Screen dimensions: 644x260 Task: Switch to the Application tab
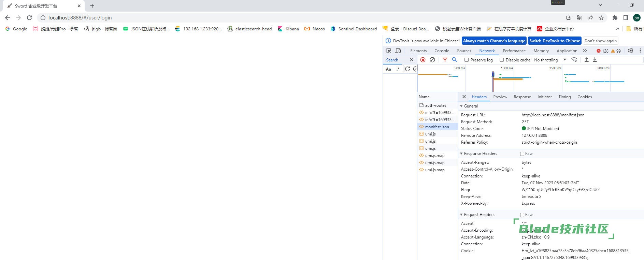tap(567, 51)
